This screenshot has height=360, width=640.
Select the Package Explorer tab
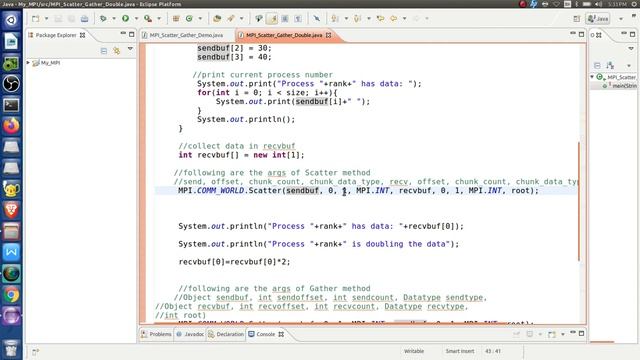[56, 35]
